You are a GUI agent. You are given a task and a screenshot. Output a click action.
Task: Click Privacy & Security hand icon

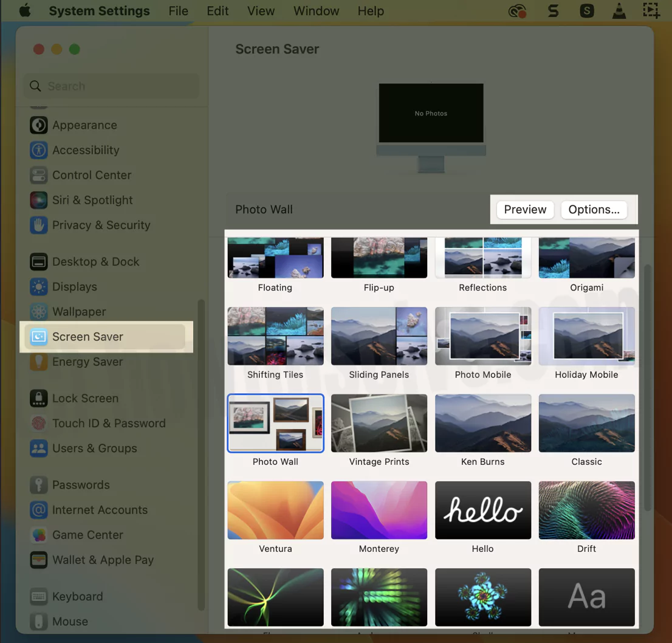38,225
